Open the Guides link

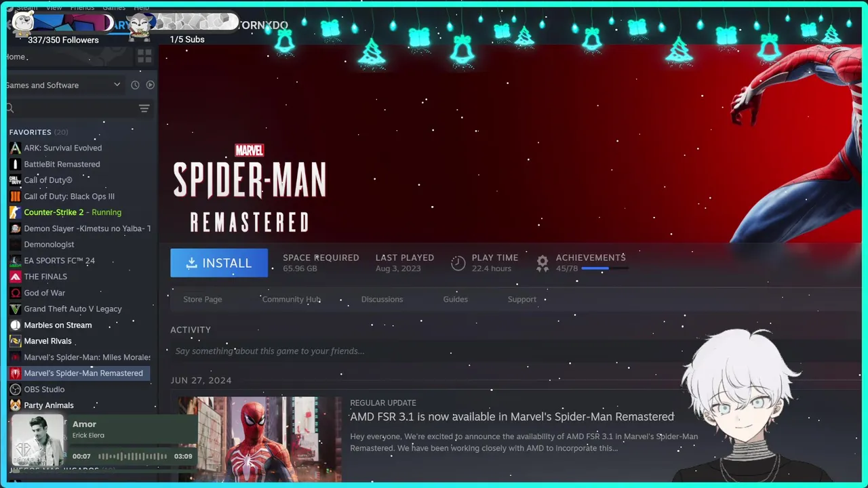456,299
